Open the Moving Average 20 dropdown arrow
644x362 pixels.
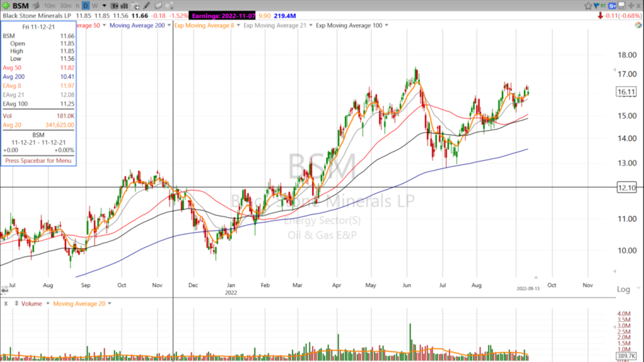tap(109, 304)
